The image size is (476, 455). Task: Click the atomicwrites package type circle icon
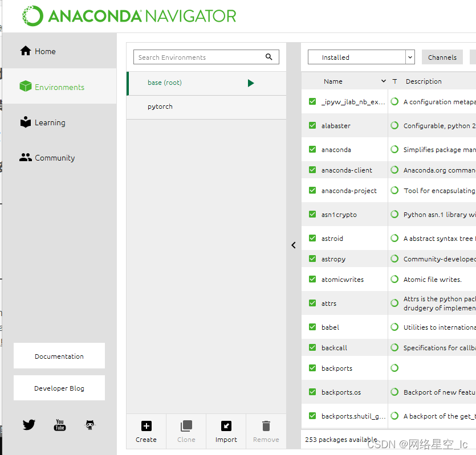(x=394, y=279)
